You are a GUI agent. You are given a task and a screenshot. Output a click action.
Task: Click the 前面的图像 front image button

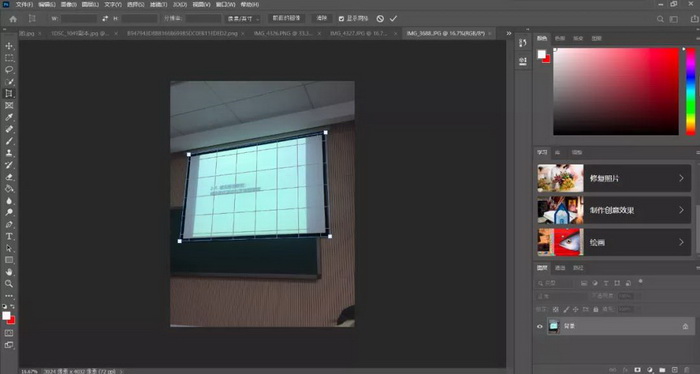[x=286, y=18]
